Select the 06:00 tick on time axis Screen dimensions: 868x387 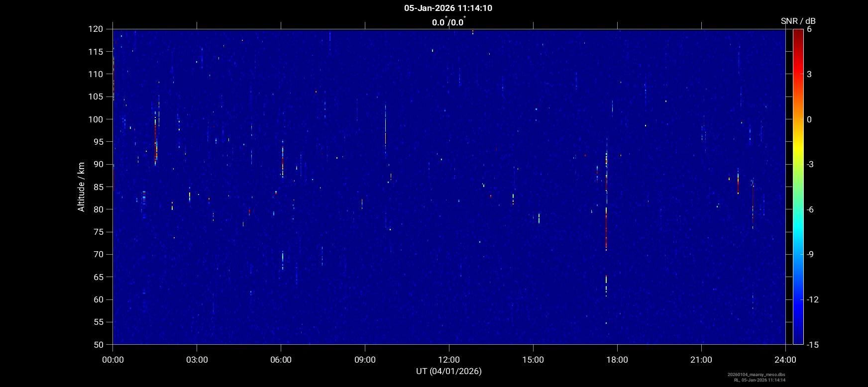[281, 360]
